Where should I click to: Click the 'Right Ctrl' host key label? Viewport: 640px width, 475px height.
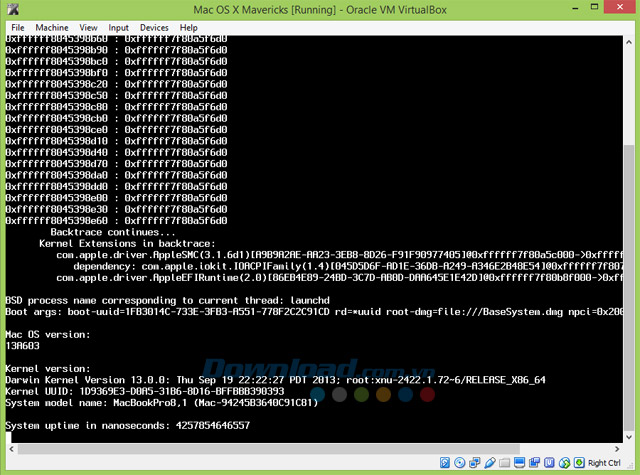coord(604,463)
